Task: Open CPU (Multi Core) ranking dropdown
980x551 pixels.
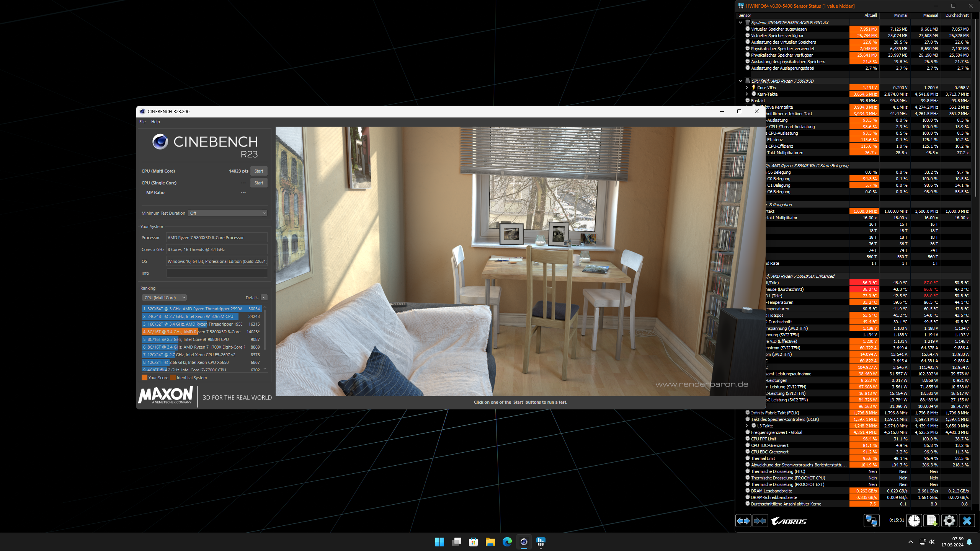Action: [x=164, y=298]
